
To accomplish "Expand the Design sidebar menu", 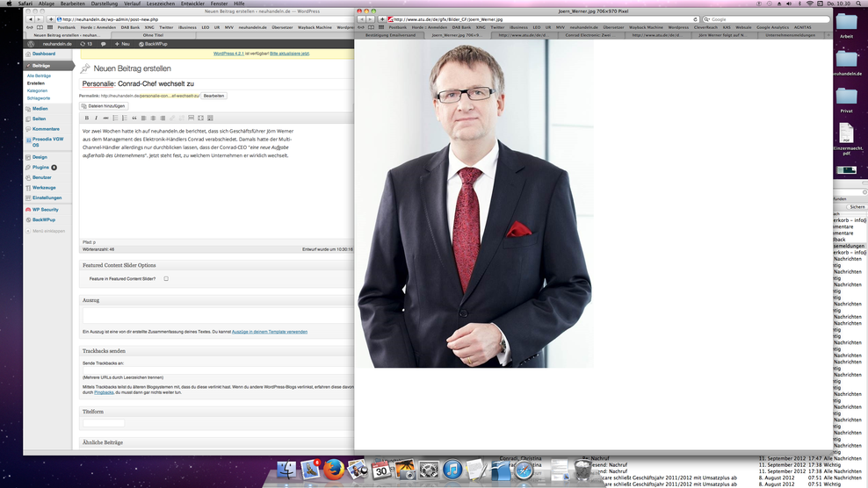I will (x=40, y=157).
